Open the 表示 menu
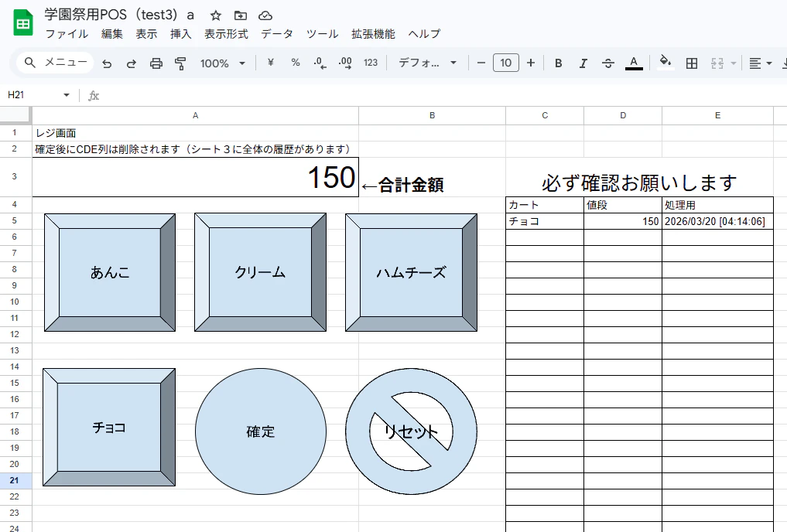This screenshot has width=787, height=532. 146,34
